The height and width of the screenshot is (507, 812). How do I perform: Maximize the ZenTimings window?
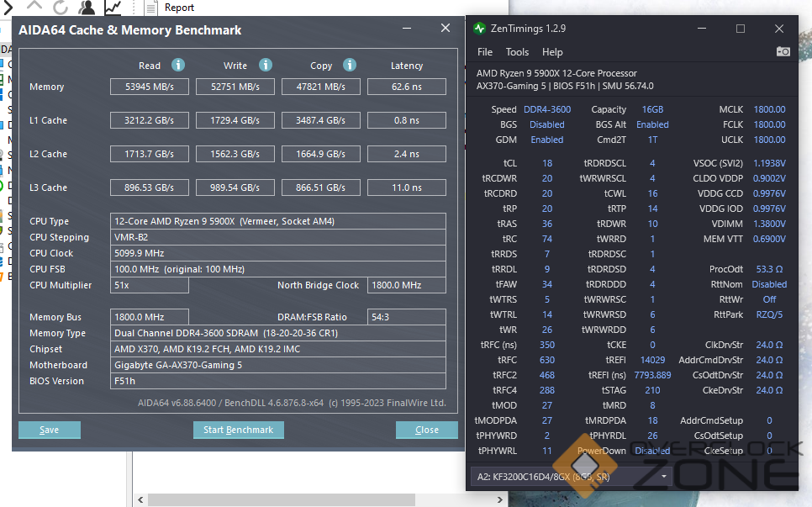741,29
